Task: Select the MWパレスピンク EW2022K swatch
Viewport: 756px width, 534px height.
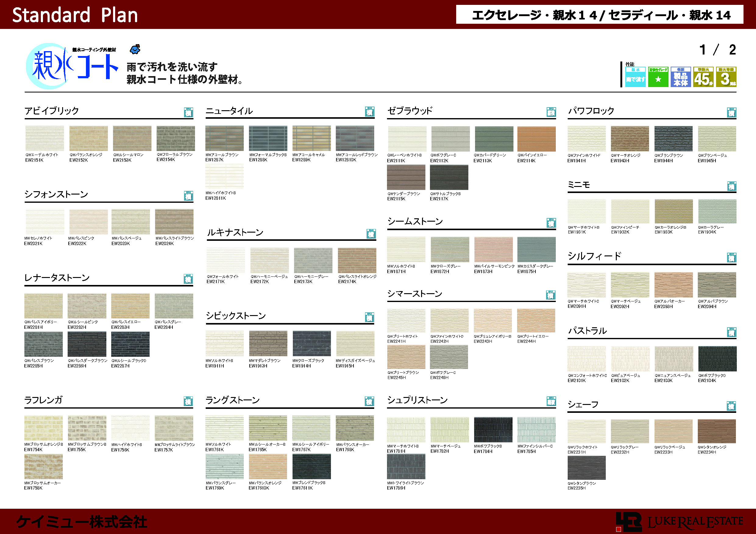Action: [89, 222]
